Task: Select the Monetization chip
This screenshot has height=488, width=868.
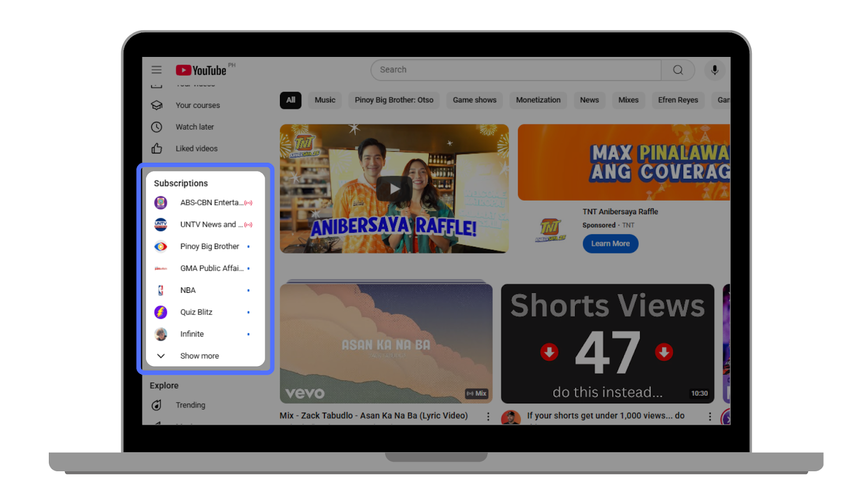Action: tap(538, 100)
